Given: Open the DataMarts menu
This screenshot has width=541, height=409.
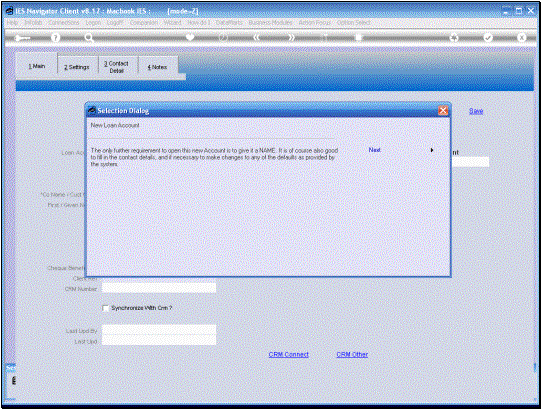Looking at the screenshot, I should pos(229,22).
